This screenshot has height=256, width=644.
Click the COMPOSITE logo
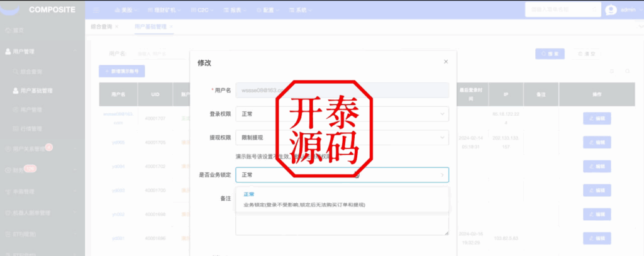52,9
